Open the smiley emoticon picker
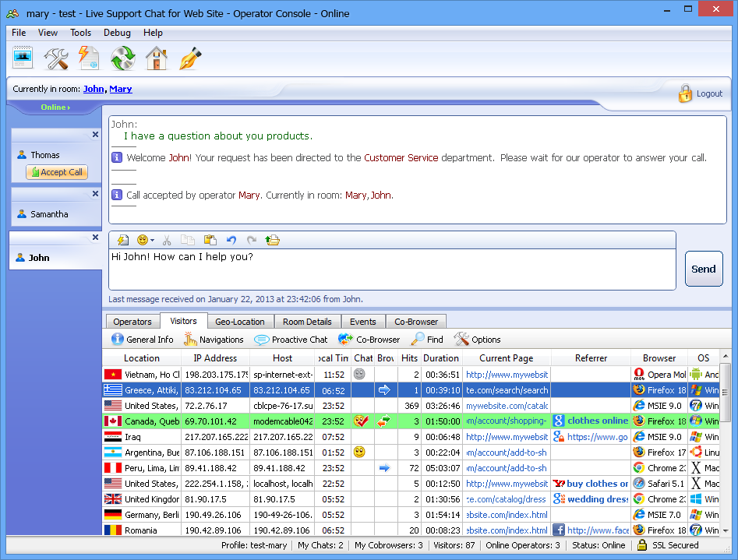The width and height of the screenshot is (738, 560). 146,240
